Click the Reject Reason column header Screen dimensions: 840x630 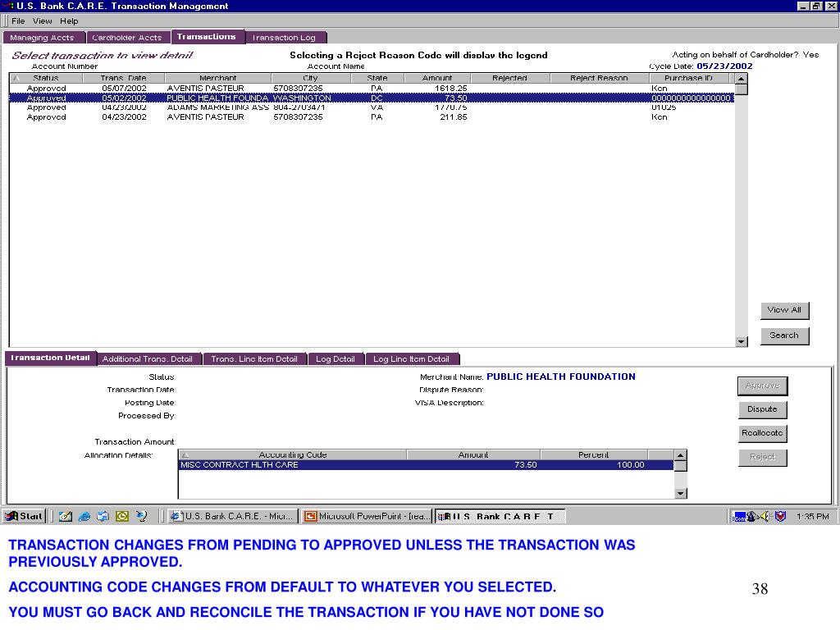tap(600, 78)
